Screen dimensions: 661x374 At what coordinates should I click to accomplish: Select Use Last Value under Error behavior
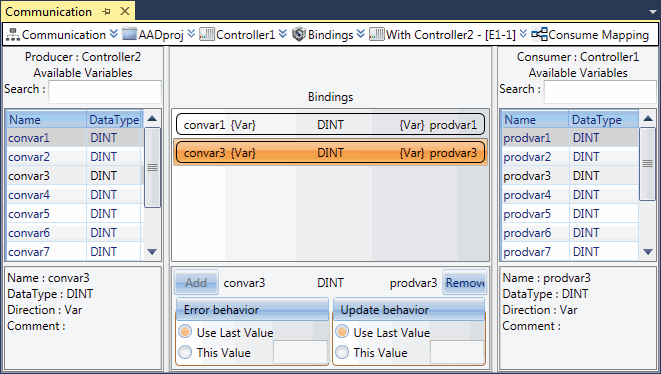pos(185,332)
